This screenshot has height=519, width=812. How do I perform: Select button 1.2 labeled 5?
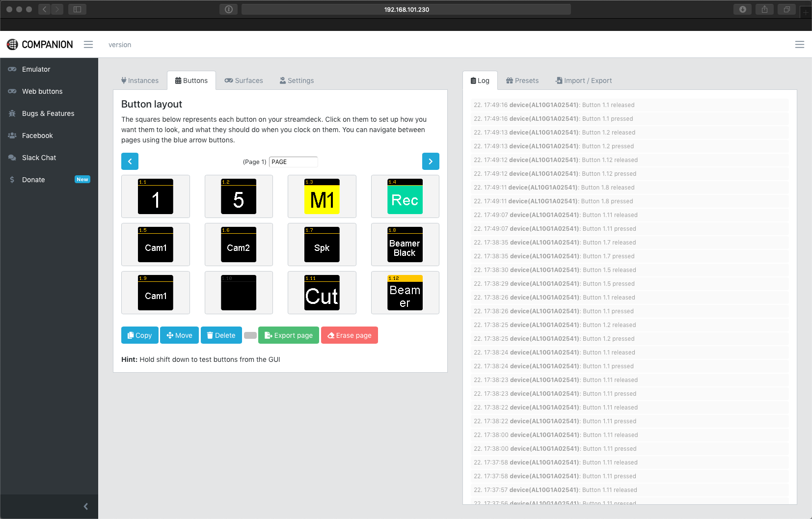[239, 196]
